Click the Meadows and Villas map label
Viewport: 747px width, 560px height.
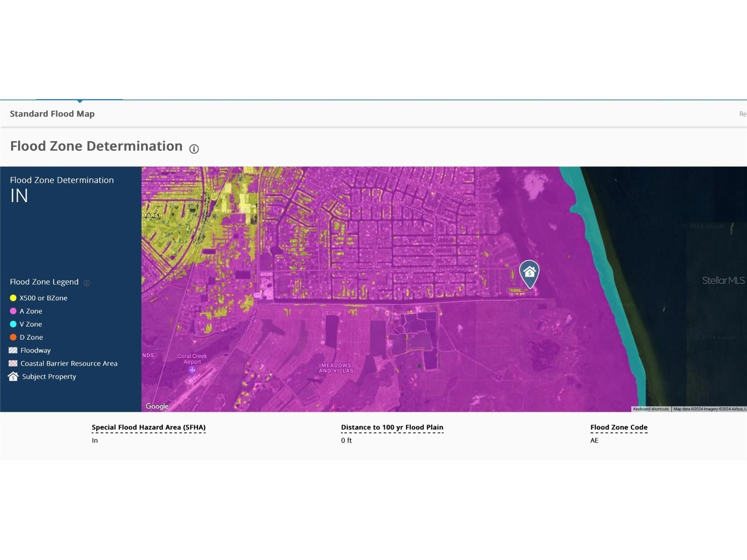[336, 368]
